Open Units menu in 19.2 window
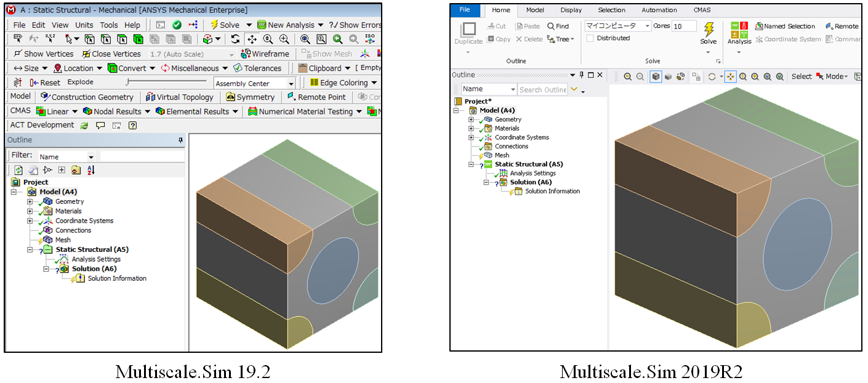 84,25
